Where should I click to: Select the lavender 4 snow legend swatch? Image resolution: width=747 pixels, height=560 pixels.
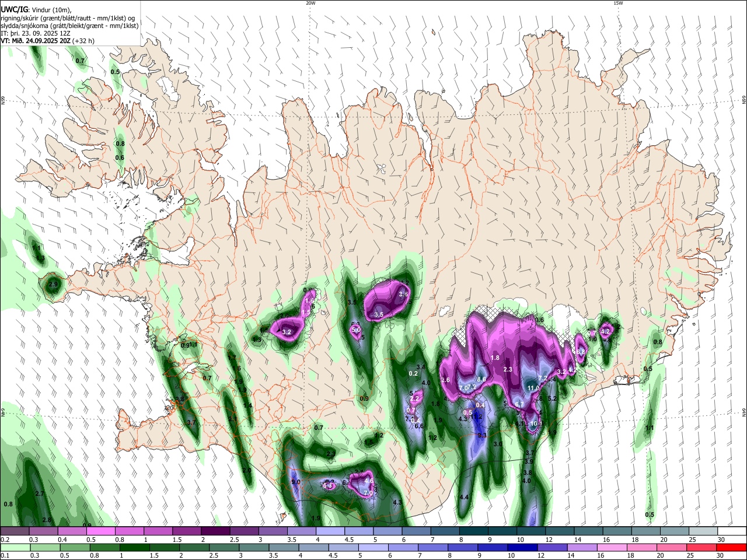click(330, 531)
